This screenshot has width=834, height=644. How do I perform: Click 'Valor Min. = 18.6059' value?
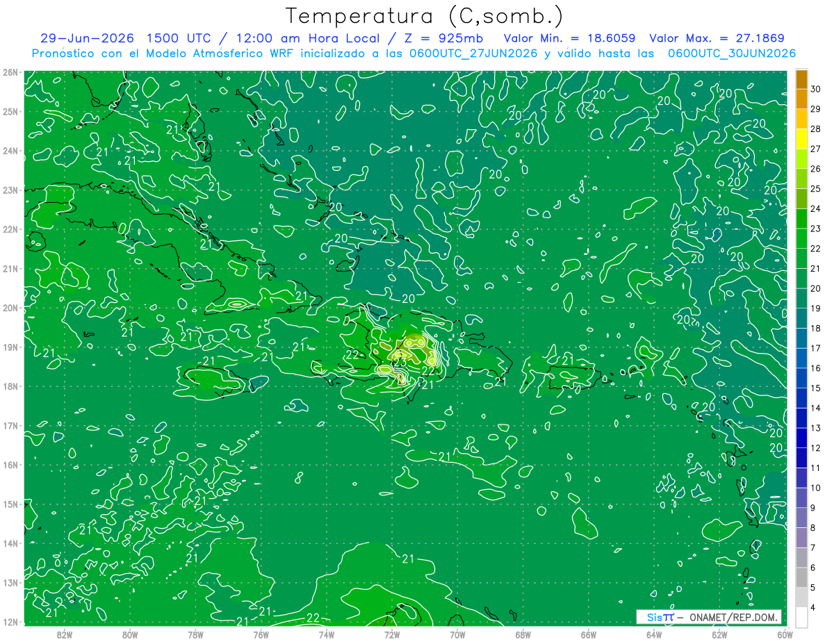coord(570,38)
